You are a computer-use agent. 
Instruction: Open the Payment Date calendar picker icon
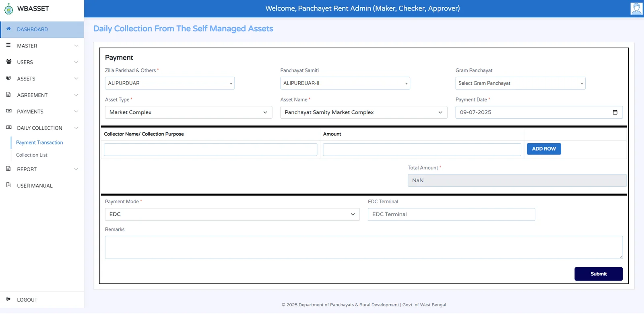[x=615, y=112]
